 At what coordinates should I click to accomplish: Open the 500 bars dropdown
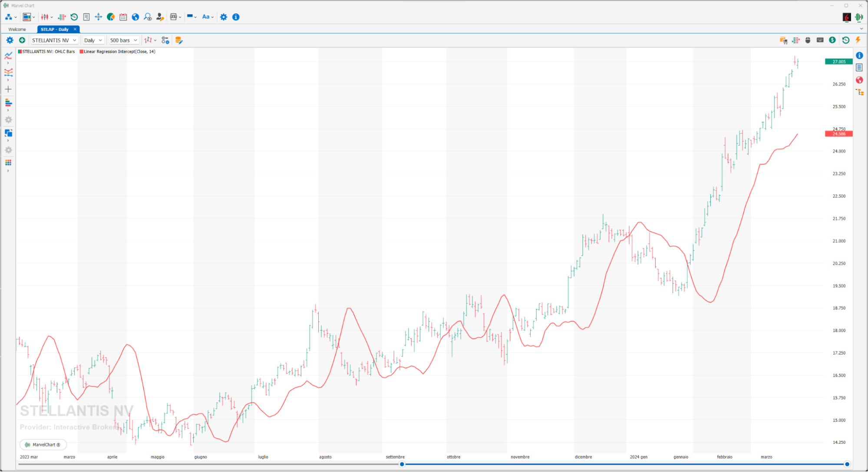pos(123,40)
